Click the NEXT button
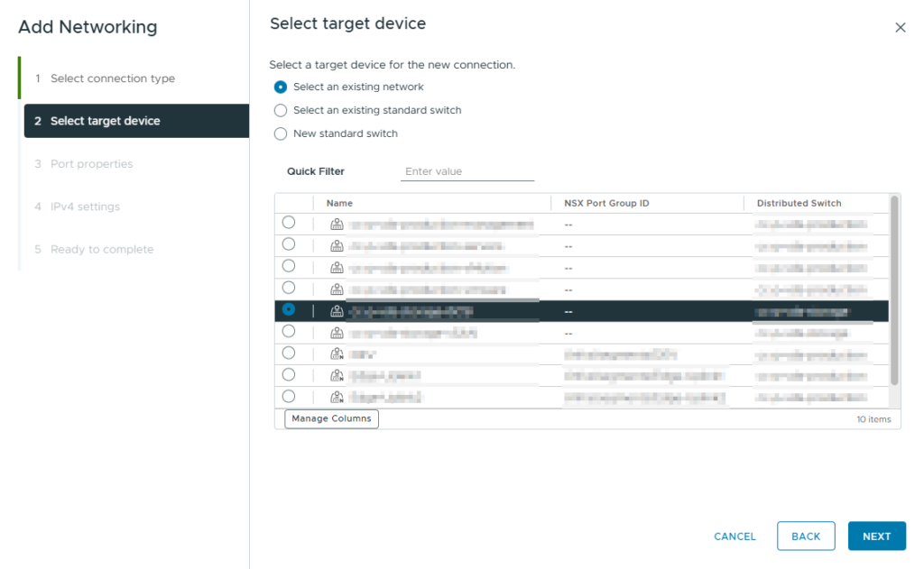 [x=877, y=536]
